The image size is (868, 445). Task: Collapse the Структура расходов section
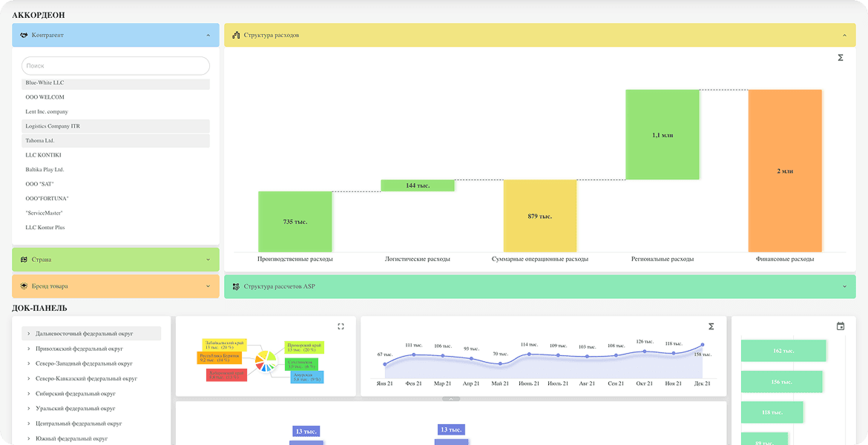coord(845,35)
